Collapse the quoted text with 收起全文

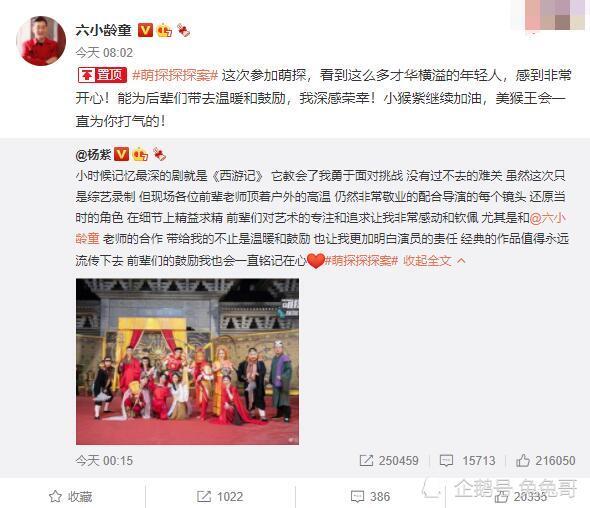[427, 260]
